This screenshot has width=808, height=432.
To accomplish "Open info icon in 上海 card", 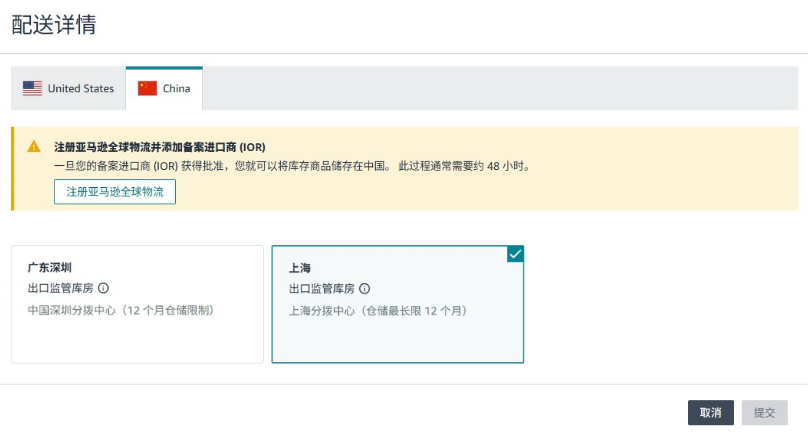I will point(364,289).
